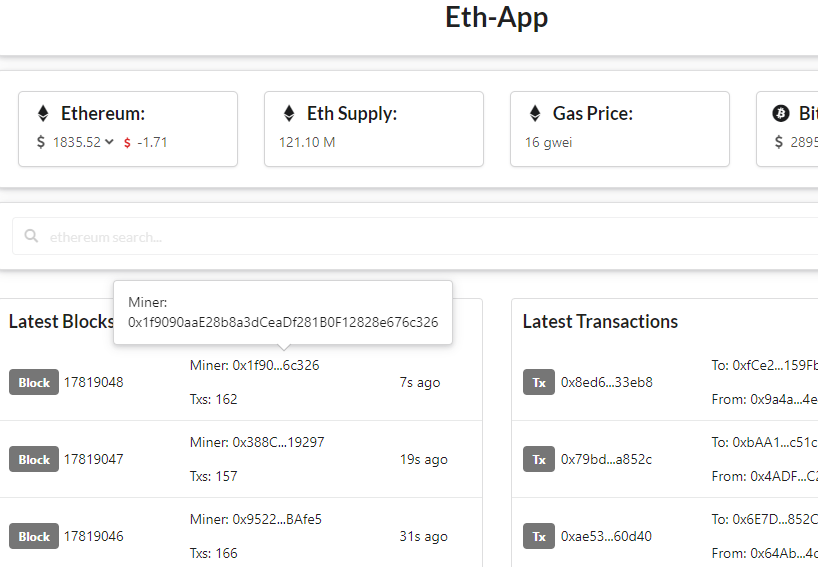The height and width of the screenshot is (567, 818).
Task: Open transaction hash 0x8ed6...33eb8
Action: 607,382
